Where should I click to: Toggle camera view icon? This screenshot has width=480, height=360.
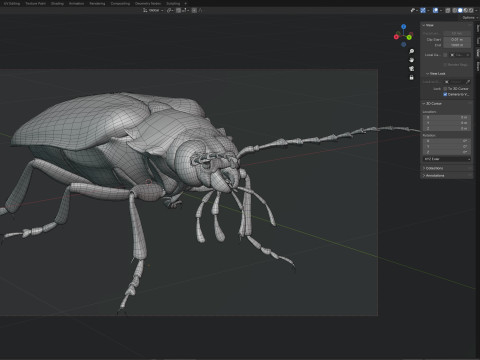pos(412,68)
